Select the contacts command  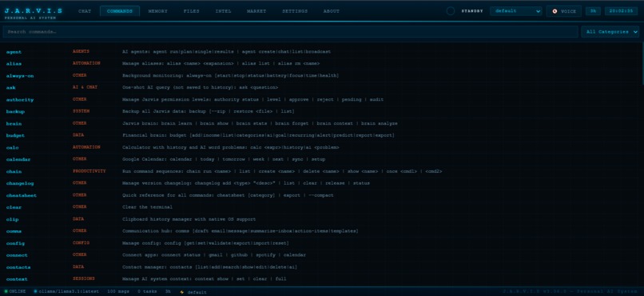[18, 267]
